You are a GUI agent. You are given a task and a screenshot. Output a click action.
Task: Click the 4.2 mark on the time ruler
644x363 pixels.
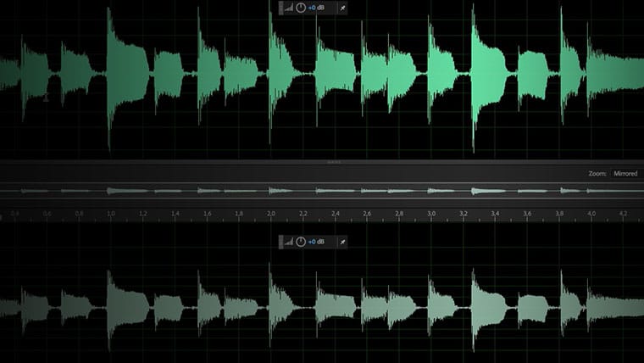pyautogui.click(x=623, y=214)
